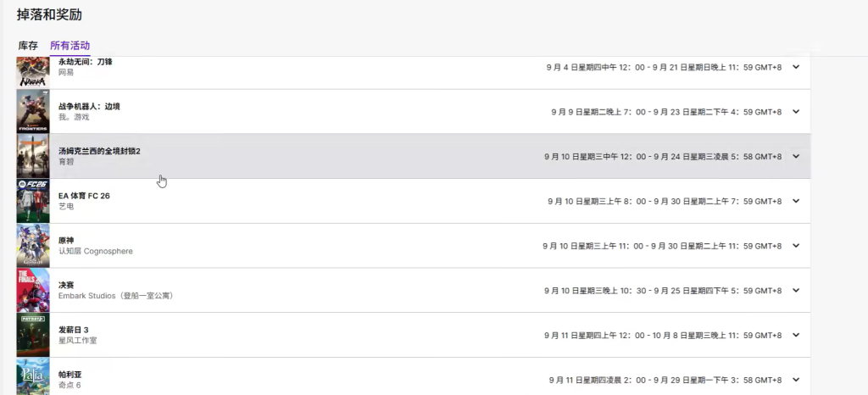This screenshot has width=868, height=395.
Task: Select the 所有活动 tab
Action: click(x=70, y=45)
